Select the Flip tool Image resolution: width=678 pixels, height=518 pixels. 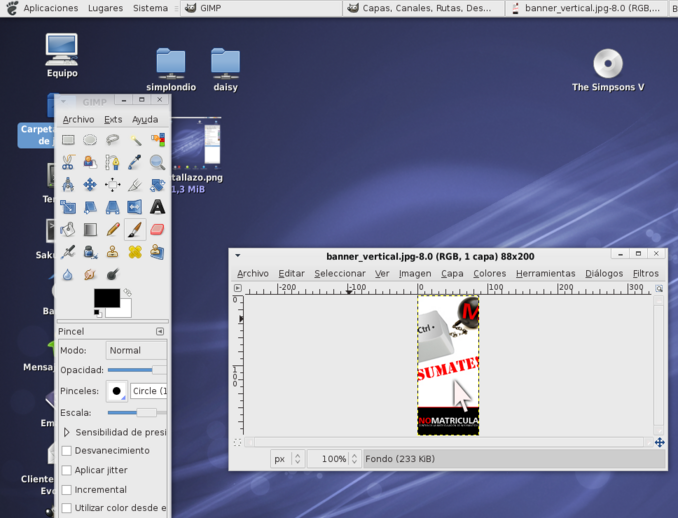[135, 207]
